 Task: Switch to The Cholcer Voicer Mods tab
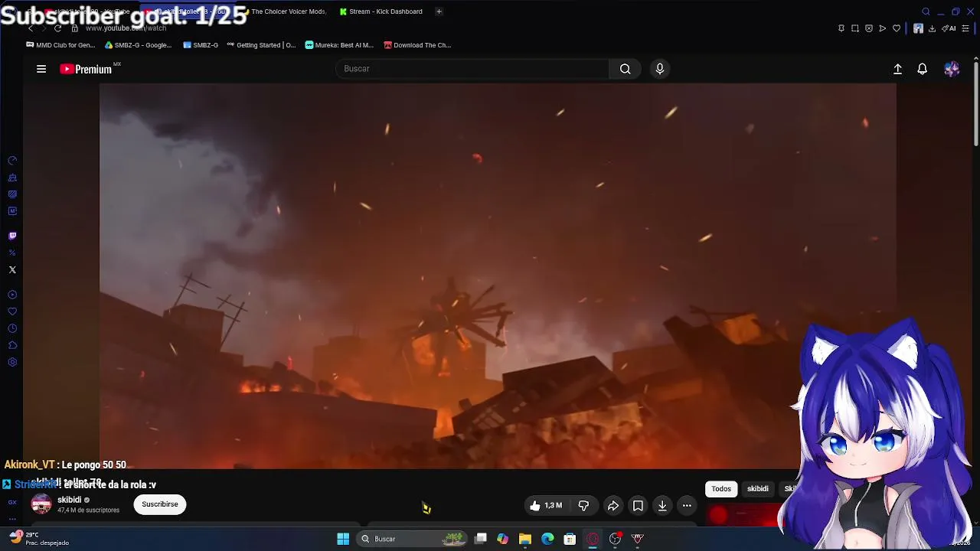[285, 11]
